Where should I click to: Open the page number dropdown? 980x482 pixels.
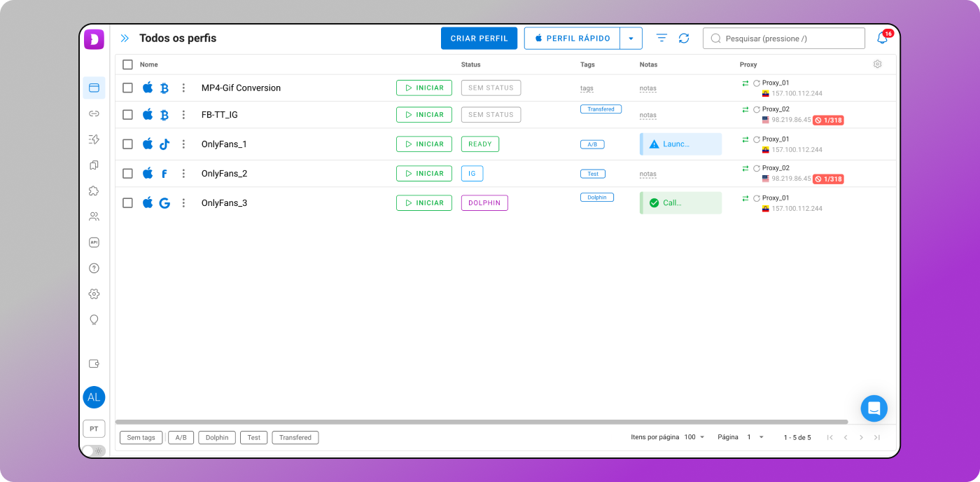[755, 437]
